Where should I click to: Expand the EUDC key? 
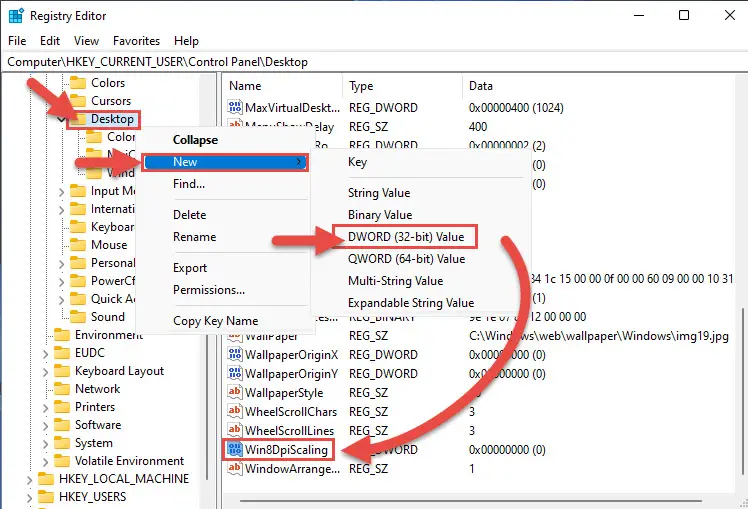(45, 354)
